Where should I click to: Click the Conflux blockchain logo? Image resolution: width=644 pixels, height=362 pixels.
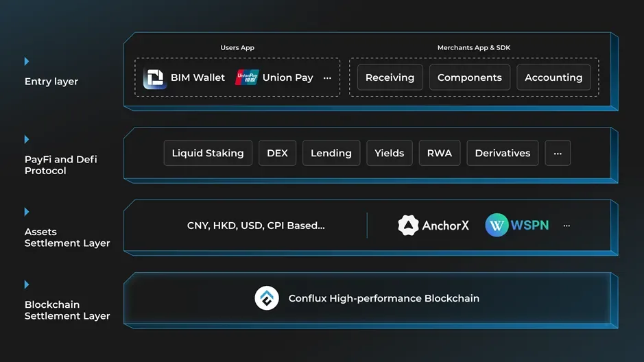pos(267,298)
